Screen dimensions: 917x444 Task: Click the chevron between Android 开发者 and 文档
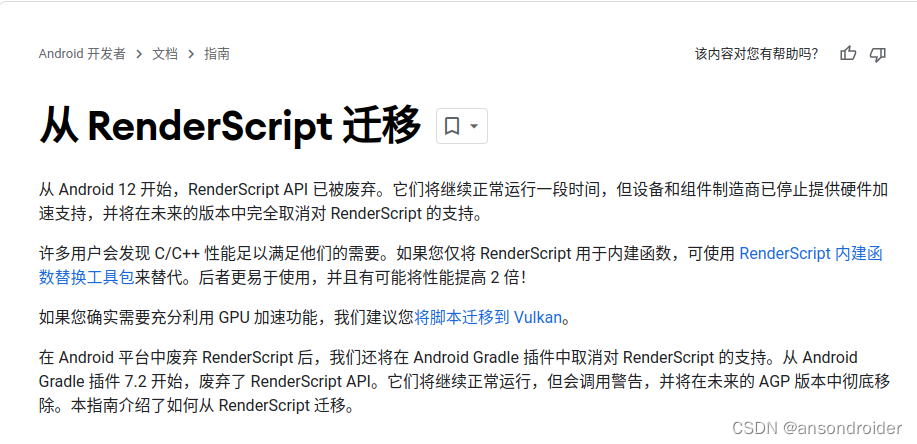coord(139,54)
